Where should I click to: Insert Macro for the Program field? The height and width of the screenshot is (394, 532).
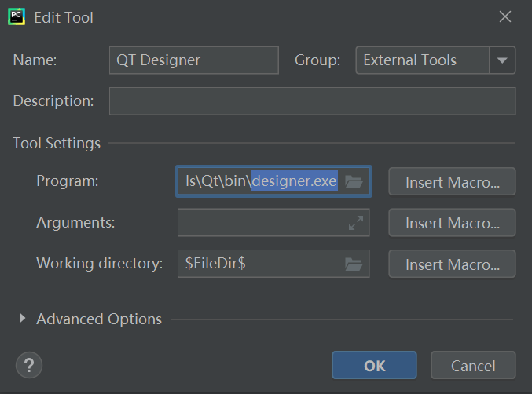tap(452, 181)
